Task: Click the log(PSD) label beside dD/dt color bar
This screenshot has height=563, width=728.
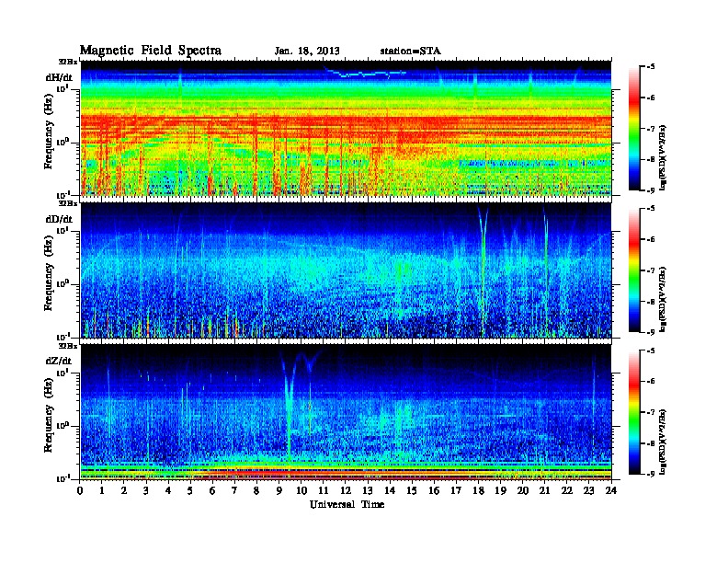Action: 663,299
